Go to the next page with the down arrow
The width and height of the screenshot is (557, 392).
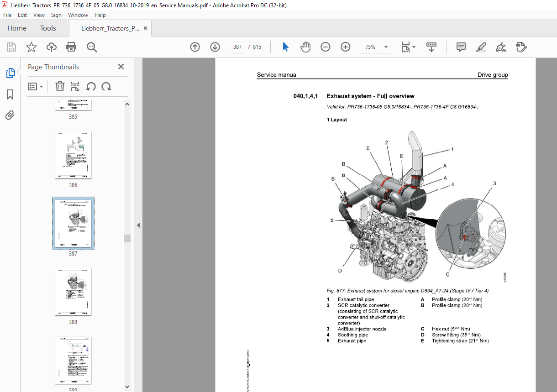215,47
